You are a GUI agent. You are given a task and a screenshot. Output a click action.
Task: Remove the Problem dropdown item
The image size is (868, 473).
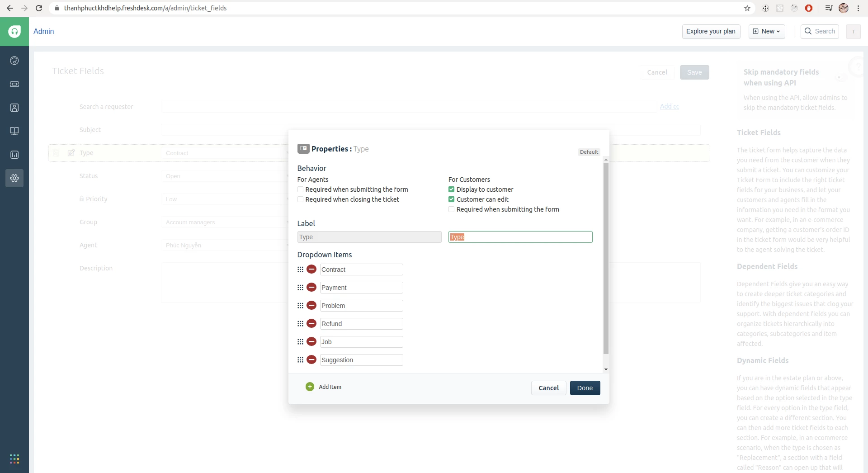click(311, 306)
